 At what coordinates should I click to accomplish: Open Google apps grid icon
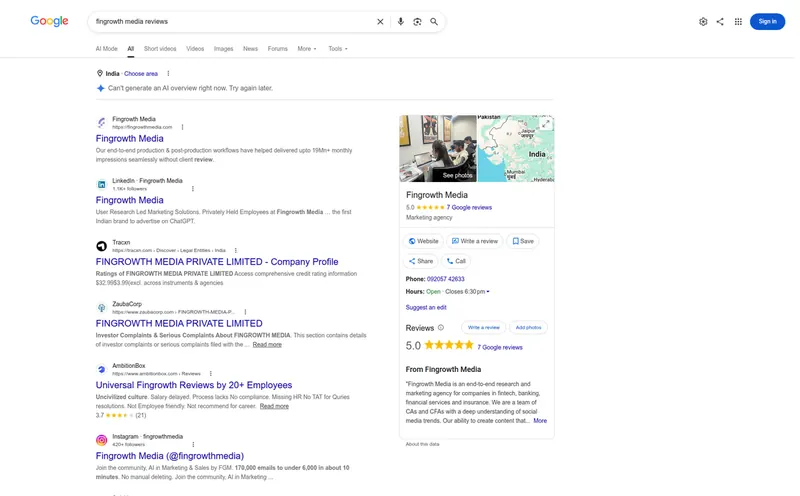point(738,21)
